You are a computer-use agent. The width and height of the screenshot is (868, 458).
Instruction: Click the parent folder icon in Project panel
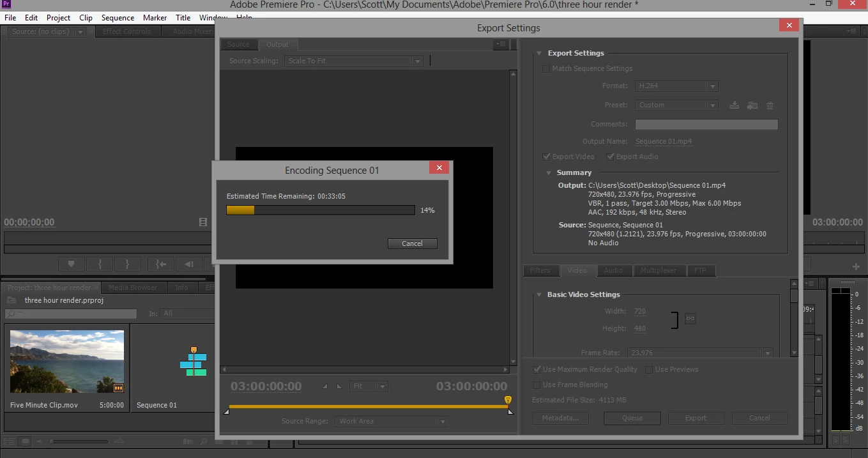[x=11, y=300]
